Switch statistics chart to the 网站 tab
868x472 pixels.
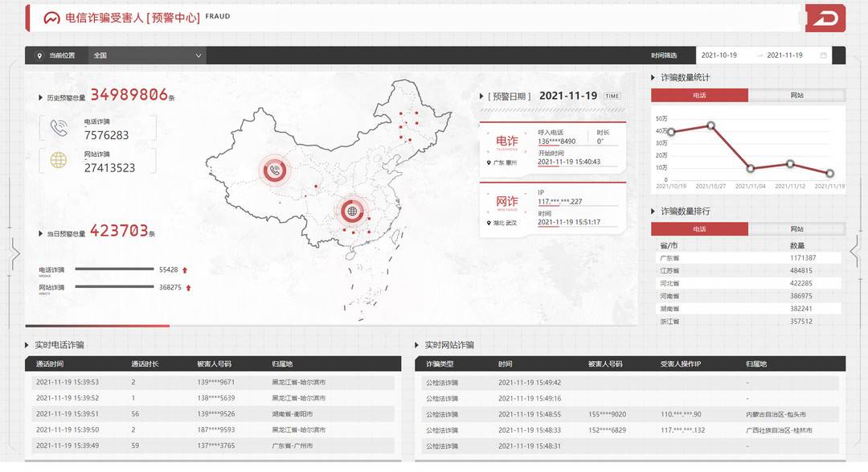pyautogui.click(x=796, y=94)
